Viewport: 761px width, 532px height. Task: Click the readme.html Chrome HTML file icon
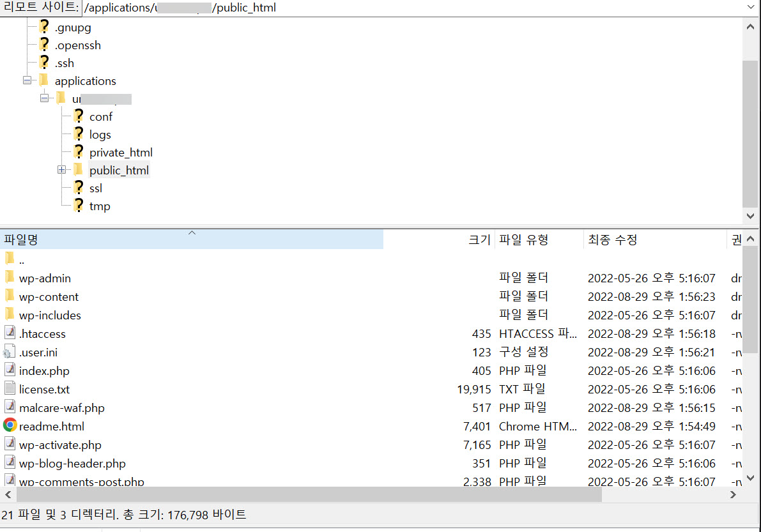(x=10, y=425)
